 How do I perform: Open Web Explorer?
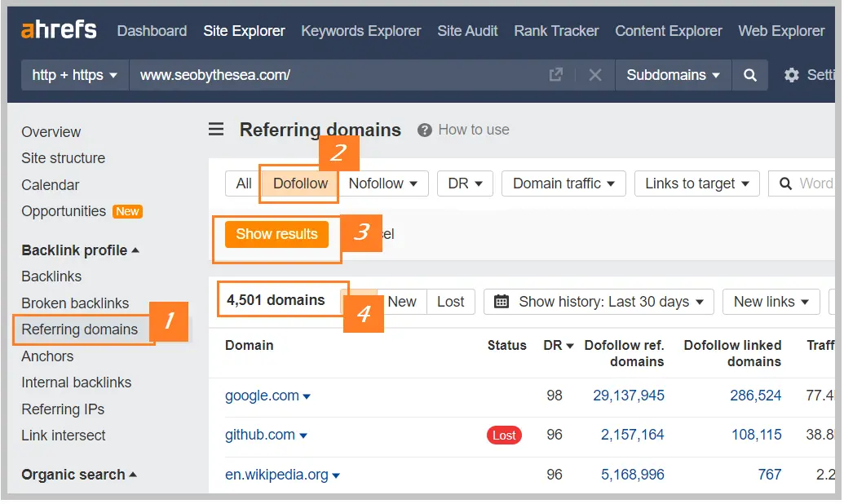[781, 31]
